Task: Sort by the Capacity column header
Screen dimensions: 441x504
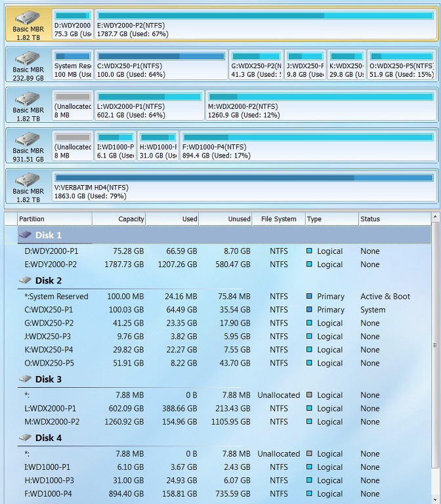Action: coord(119,219)
